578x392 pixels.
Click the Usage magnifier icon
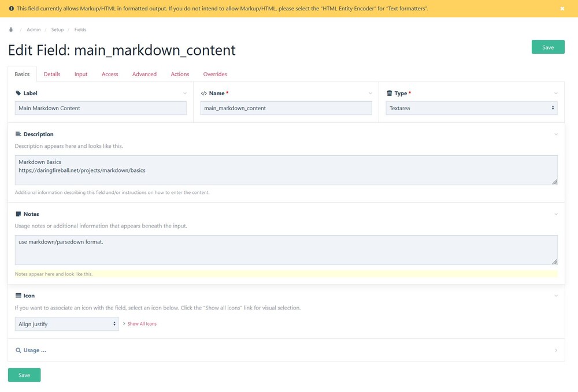[x=18, y=350]
